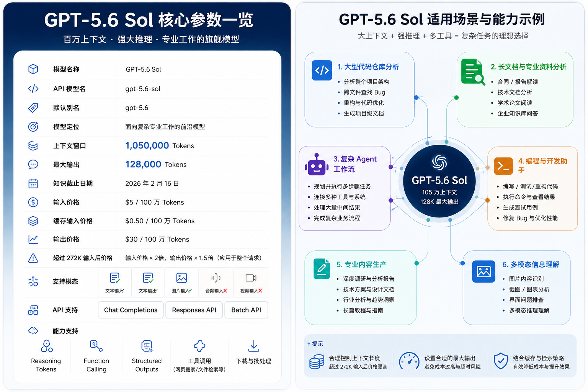
Task: Select the 音频输入 modality tile
Action: point(216,283)
